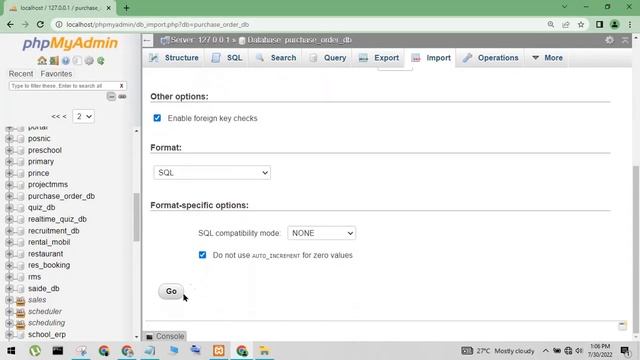Bookmark this page star icon

(x=581, y=24)
